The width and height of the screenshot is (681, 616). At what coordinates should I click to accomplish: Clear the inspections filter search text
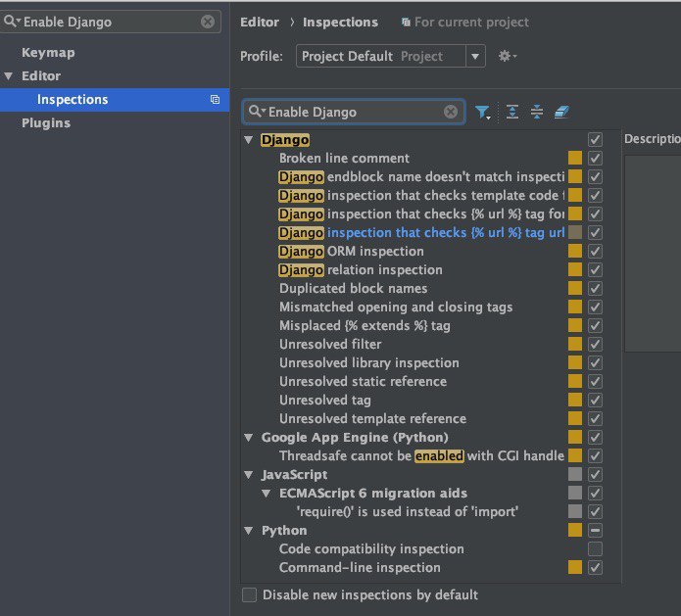[451, 112]
